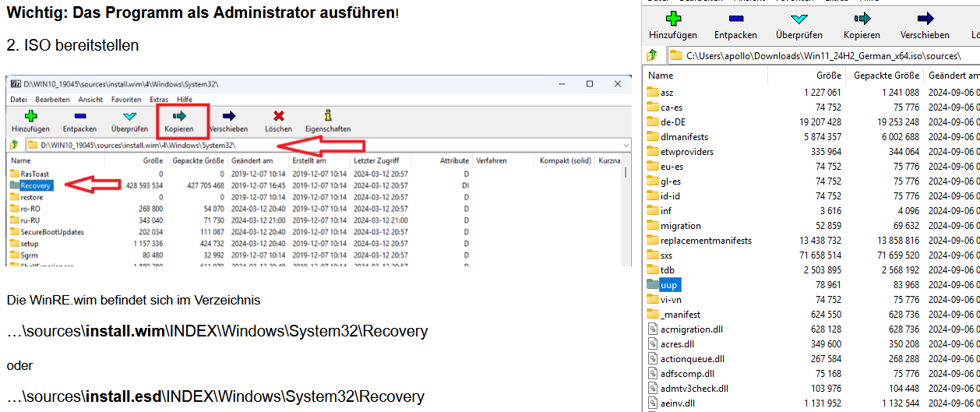980x412 pixels.
Task: Click Kopieren icon in right 7-Zip window
Action: [x=862, y=19]
